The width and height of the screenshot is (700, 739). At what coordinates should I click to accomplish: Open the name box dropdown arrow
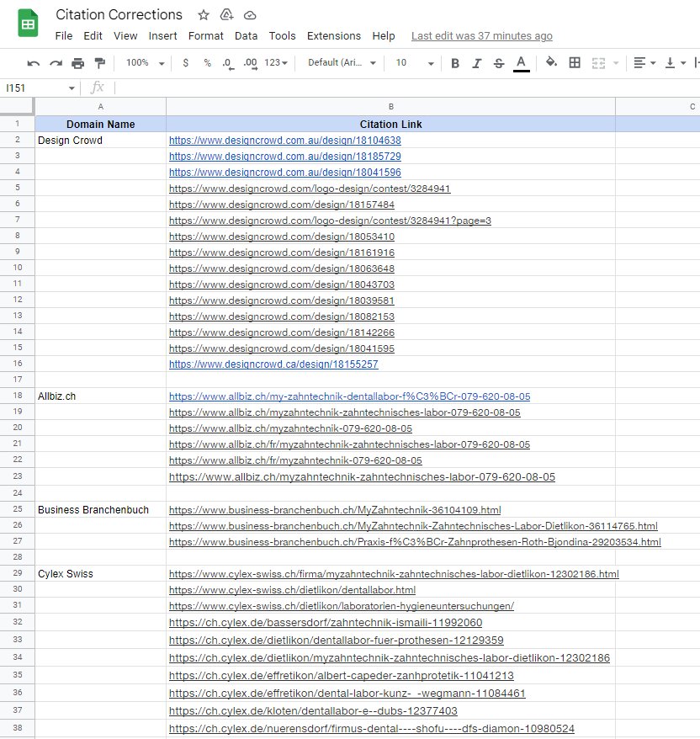coord(72,88)
